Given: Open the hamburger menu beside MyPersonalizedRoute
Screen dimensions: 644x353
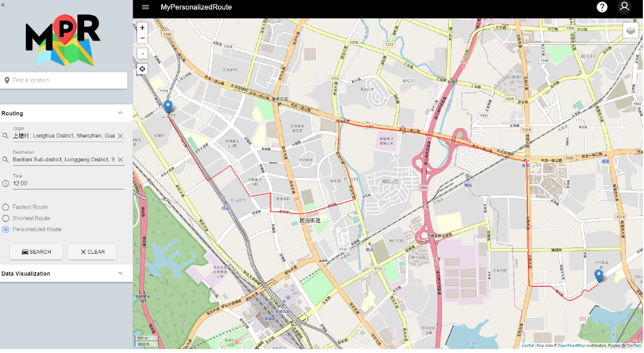Looking at the screenshot, I should [145, 7].
